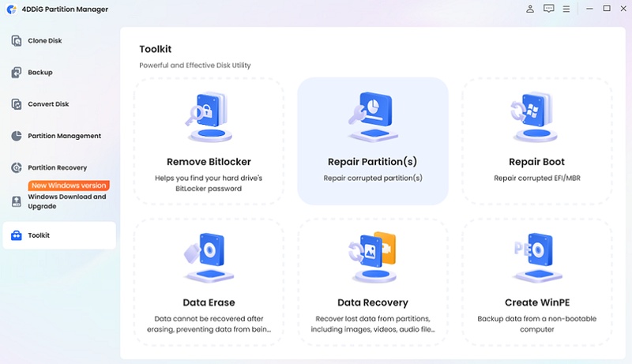Click the Partition Recovery sidebar icon
Image resolution: width=632 pixels, height=364 pixels.
pos(17,167)
